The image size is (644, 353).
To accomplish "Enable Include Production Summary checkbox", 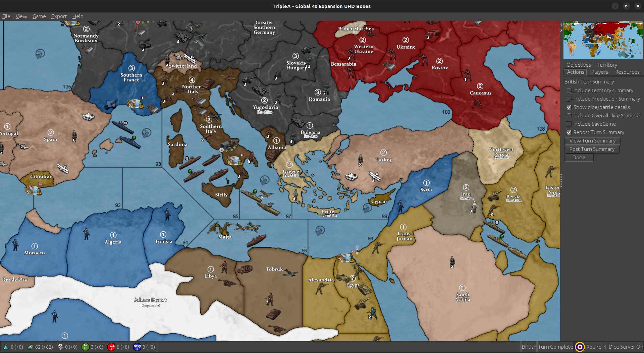I will [x=569, y=99].
